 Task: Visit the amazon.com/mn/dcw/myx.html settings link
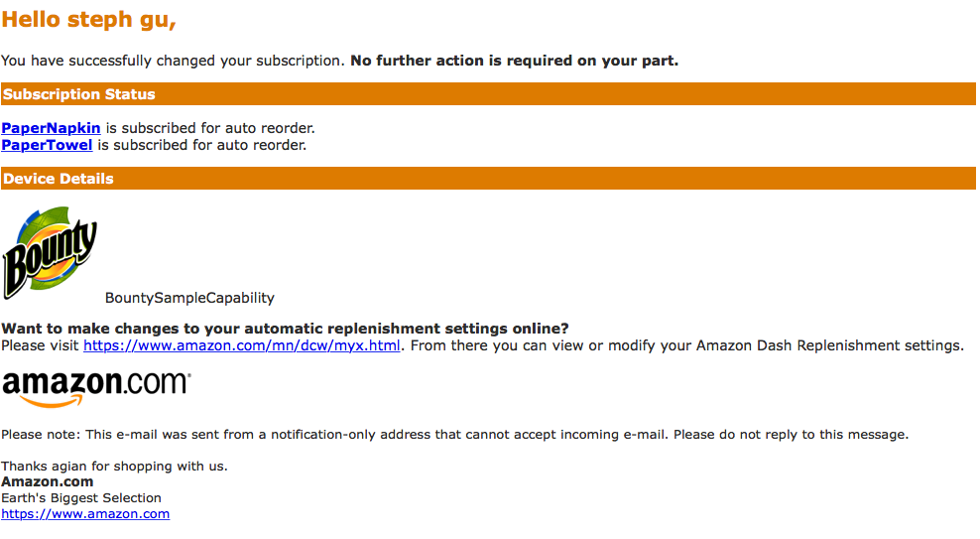[241, 345]
